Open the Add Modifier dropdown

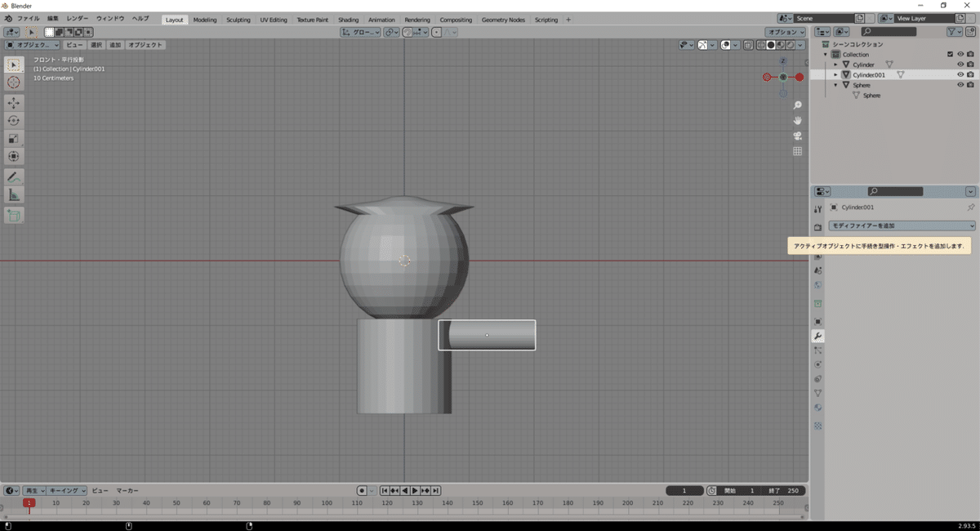902,225
